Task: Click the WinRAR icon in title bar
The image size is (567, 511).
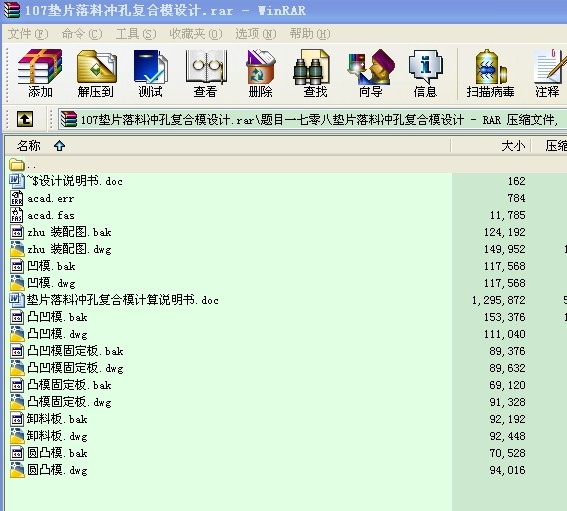Action: (11, 10)
